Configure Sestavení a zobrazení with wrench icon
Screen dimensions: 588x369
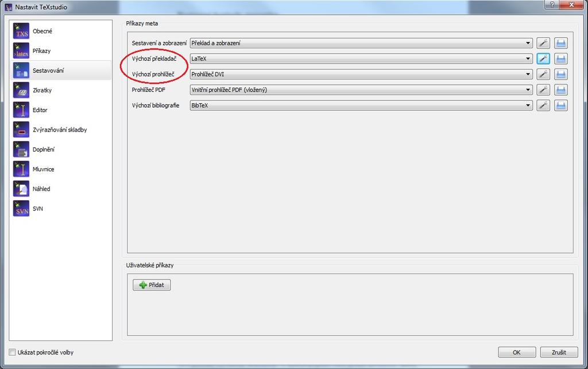(543, 43)
